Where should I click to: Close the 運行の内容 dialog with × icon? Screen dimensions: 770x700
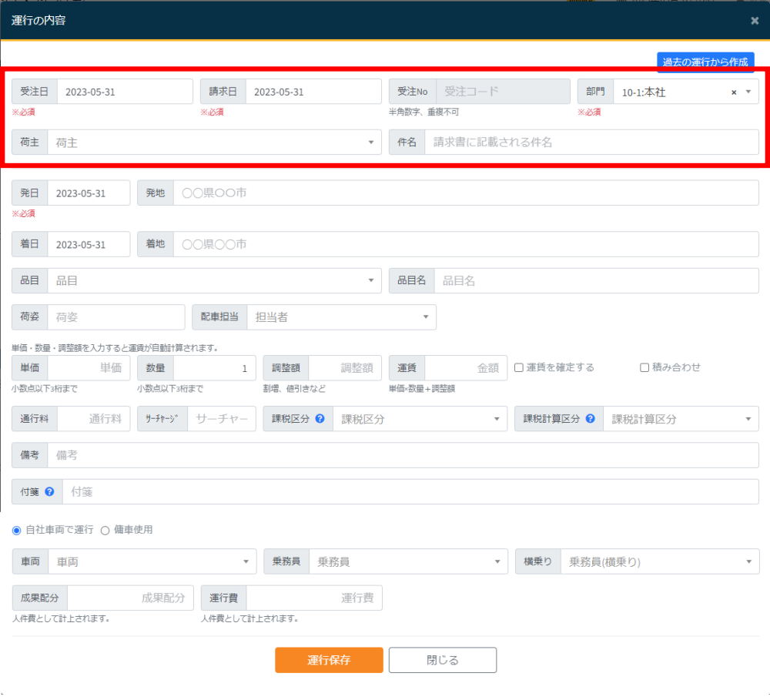pos(755,21)
